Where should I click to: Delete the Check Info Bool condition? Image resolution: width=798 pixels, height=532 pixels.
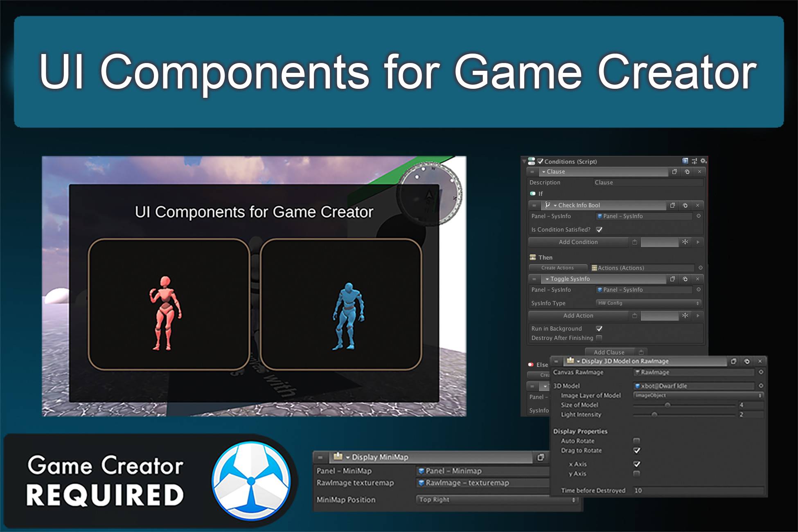coord(697,205)
